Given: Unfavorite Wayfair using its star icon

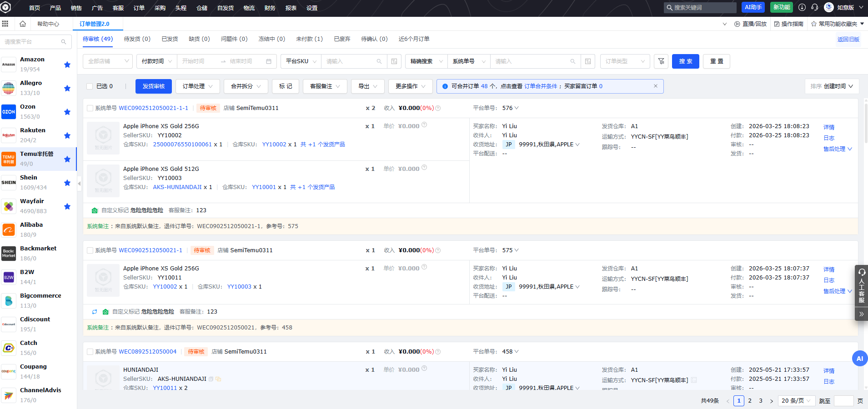Looking at the screenshot, I should pyautogui.click(x=67, y=206).
